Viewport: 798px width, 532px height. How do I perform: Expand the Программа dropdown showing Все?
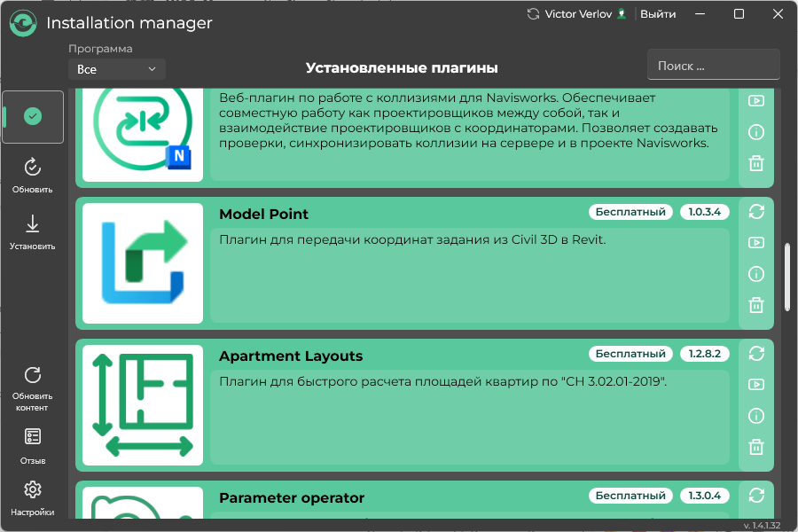(x=116, y=69)
